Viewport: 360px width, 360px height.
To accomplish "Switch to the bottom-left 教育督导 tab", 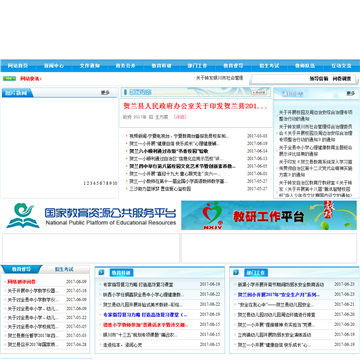I will 21,269.
